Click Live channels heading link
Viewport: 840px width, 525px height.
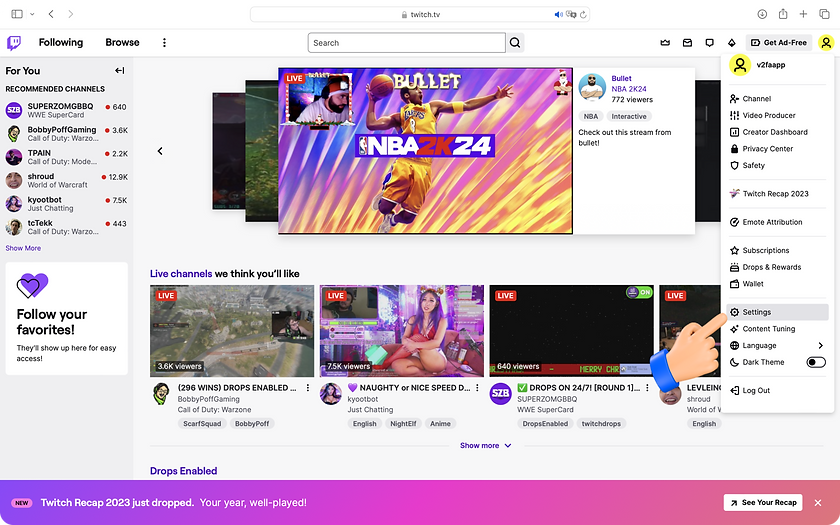pyautogui.click(x=181, y=274)
